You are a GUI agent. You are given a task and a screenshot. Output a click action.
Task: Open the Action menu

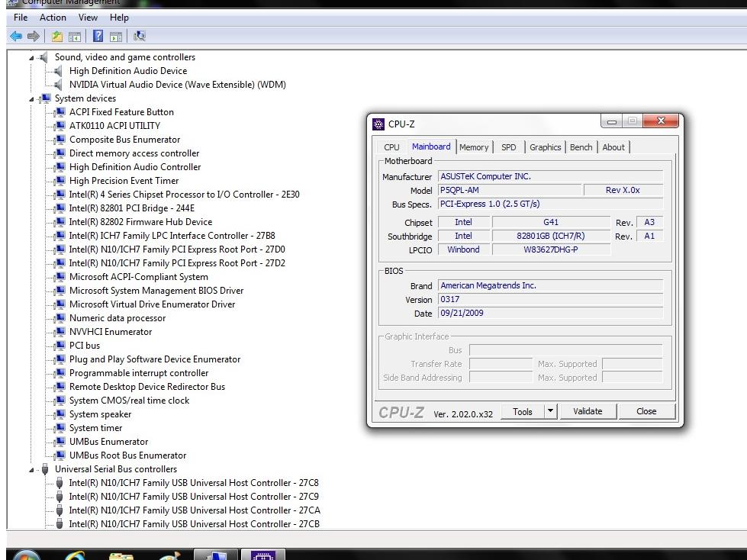(x=53, y=18)
